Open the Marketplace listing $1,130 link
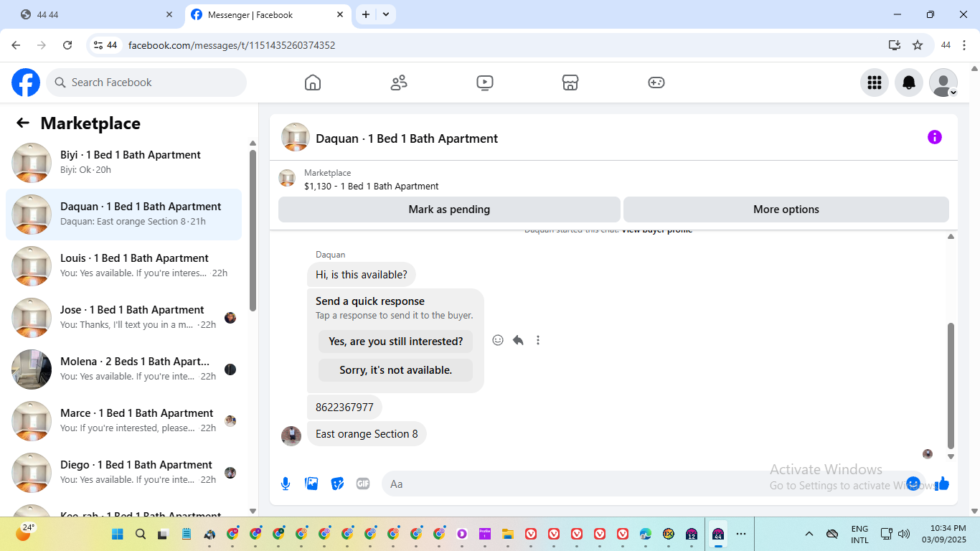This screenshot has width=980, height=551. click(x=372, y=186)
